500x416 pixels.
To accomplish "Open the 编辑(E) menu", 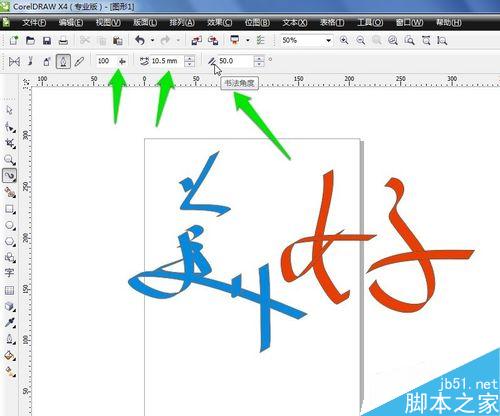I will pyautogui.click(x=71, y=23).
